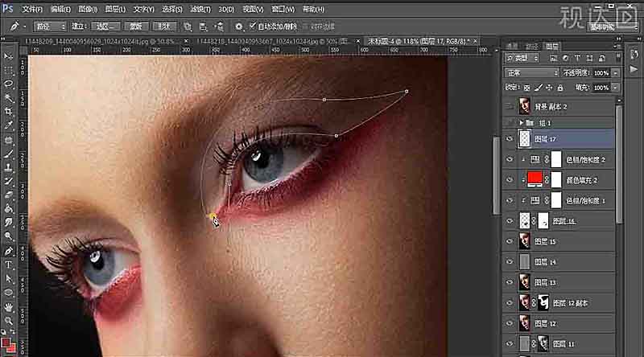Screen dimensions: 644x357
Task: Select the Clone Stamp tool
Action: (8, 167)
